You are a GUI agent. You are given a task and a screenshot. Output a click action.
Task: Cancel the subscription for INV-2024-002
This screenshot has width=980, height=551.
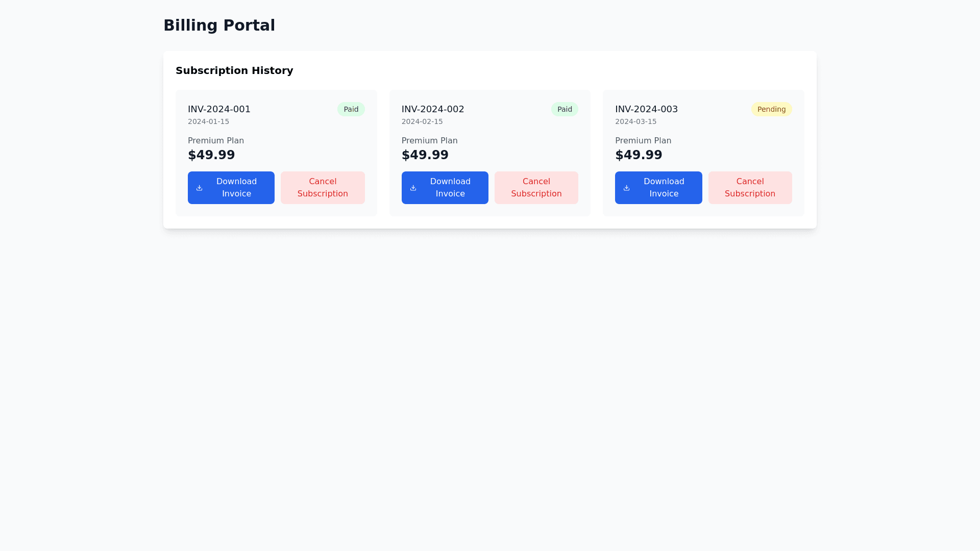(536, 188)
